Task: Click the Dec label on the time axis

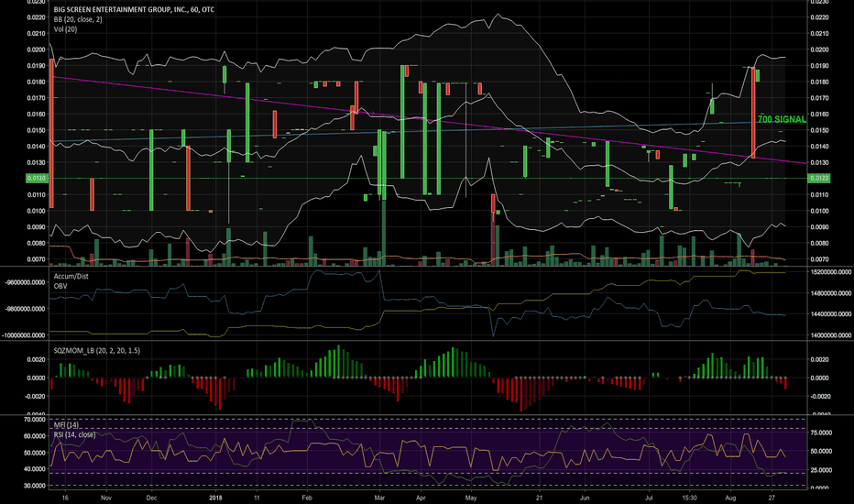Action: (151, 498)
